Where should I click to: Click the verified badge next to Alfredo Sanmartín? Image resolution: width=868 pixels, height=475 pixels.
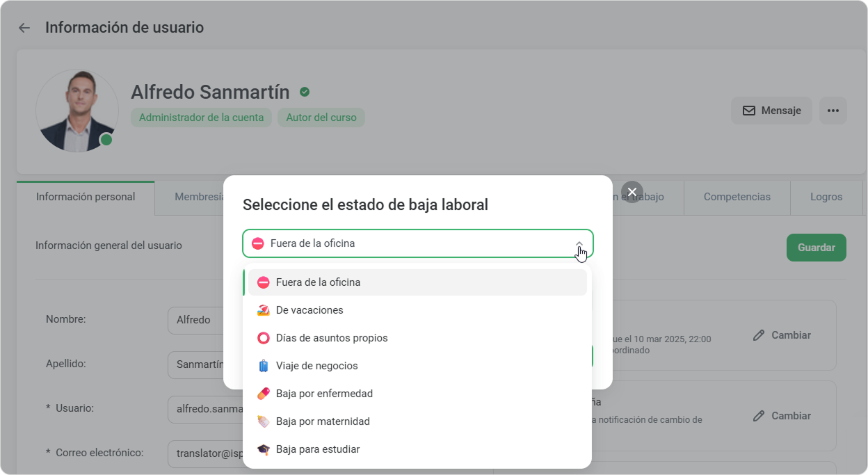305,92
